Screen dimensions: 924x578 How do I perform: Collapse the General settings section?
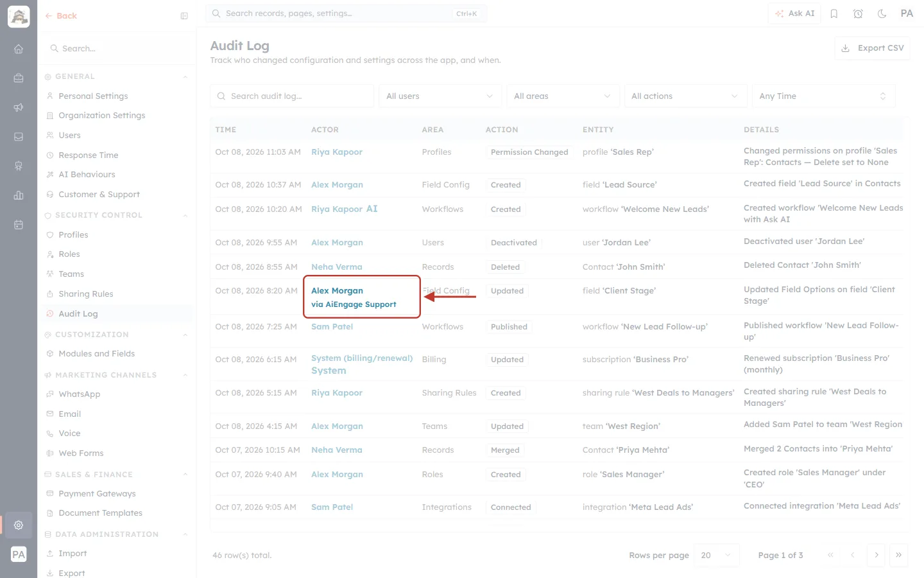coord(185,77)
